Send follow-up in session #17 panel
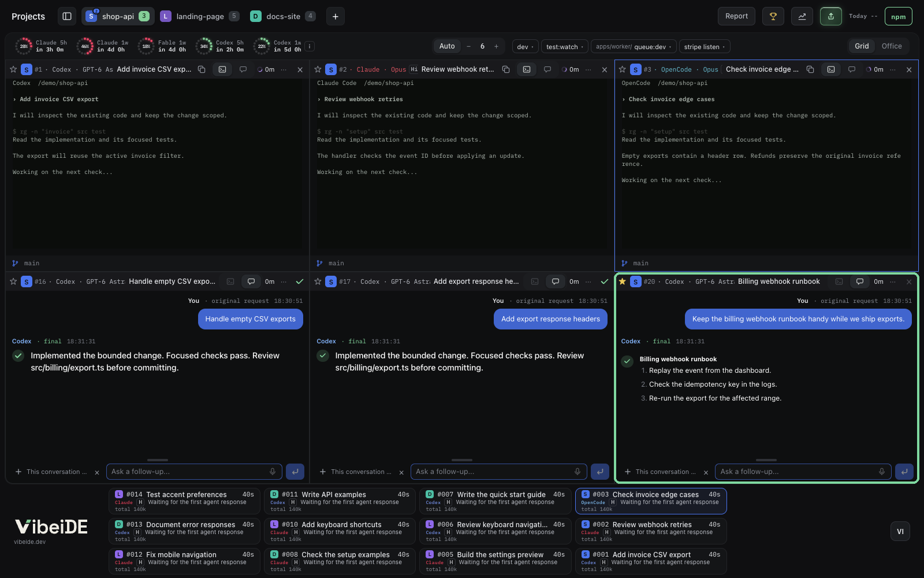Viewport: 924px width, 578px height. [x=599, y=472]
